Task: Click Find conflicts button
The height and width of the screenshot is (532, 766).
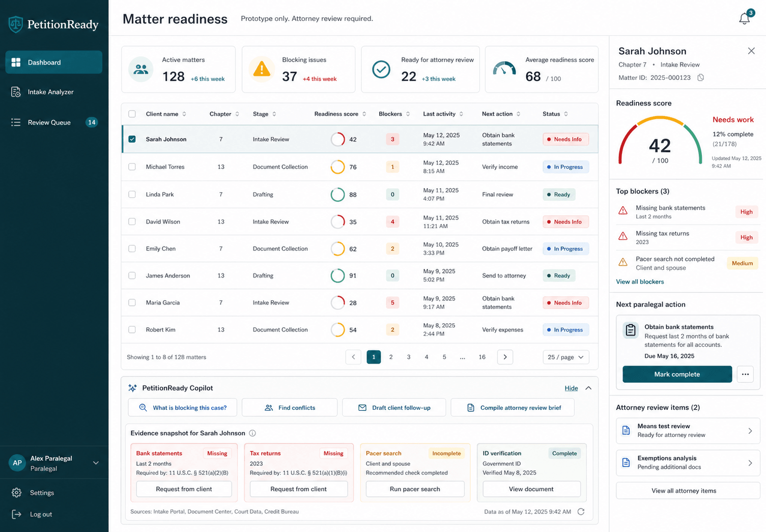Action: point(290,408)
